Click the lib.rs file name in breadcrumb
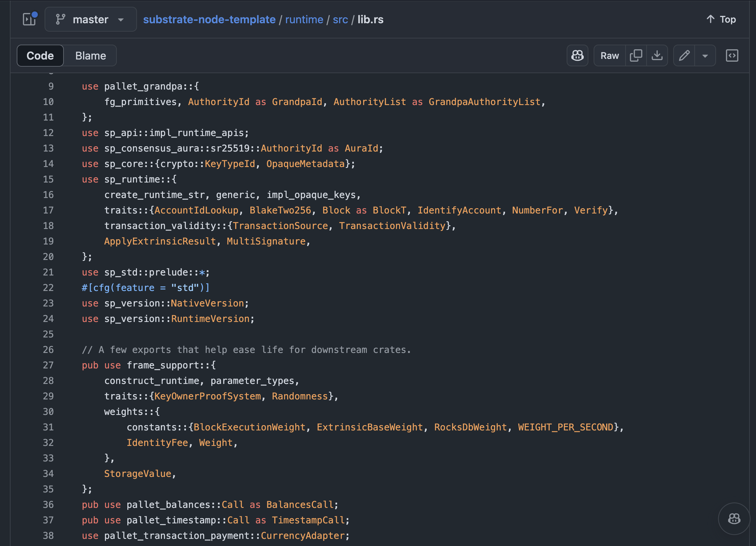The image size is (756, 546). click(x=370, y=19)
